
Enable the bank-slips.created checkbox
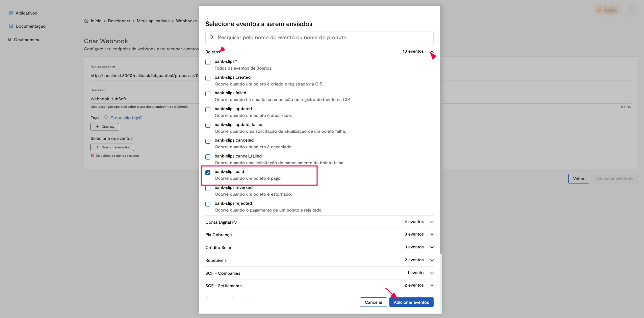208,78
